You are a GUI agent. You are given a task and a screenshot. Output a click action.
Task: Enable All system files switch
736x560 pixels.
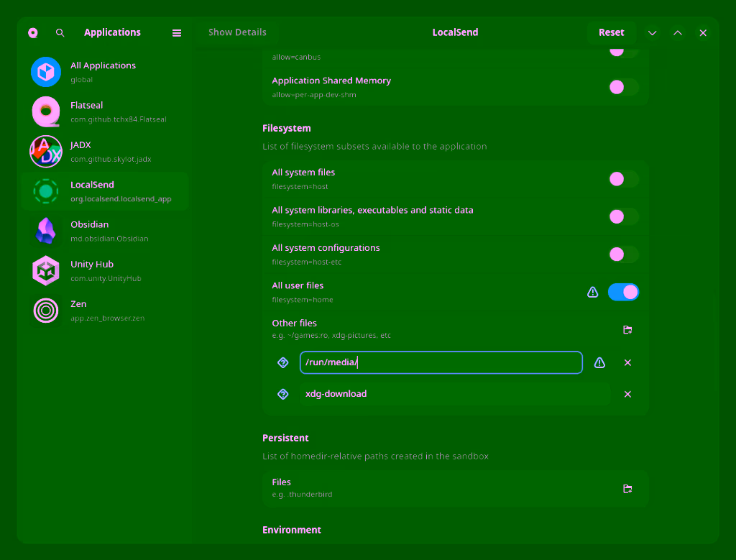point(623,179)
